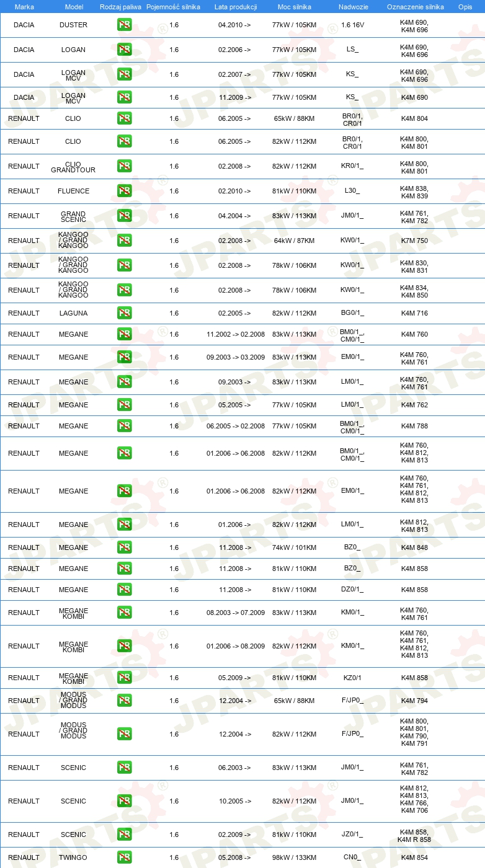Click the 'Opis' column header
Viewport: 485px width, 868px height.
465,7
